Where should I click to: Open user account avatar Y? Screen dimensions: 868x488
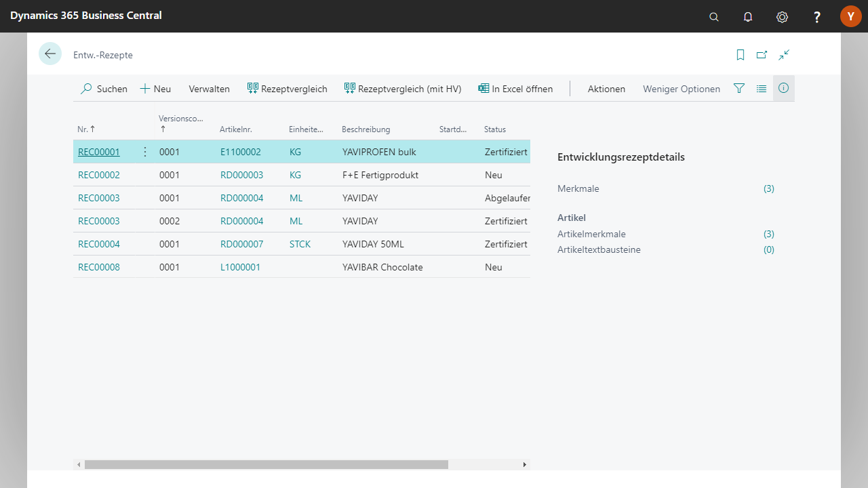pyautogui.click(x=851, y=16)
